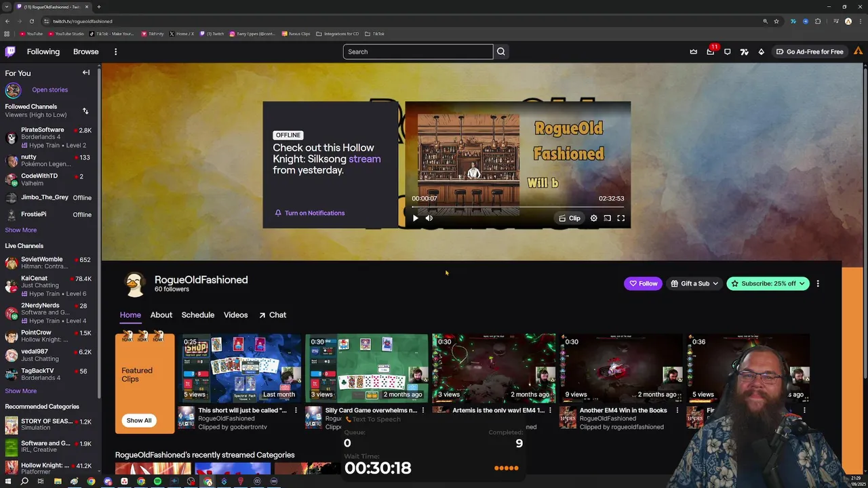The height and width of the screenshot is (488, 868).
Task: Open Chrome three-dot main menu
Action: [x=861, y=21]
